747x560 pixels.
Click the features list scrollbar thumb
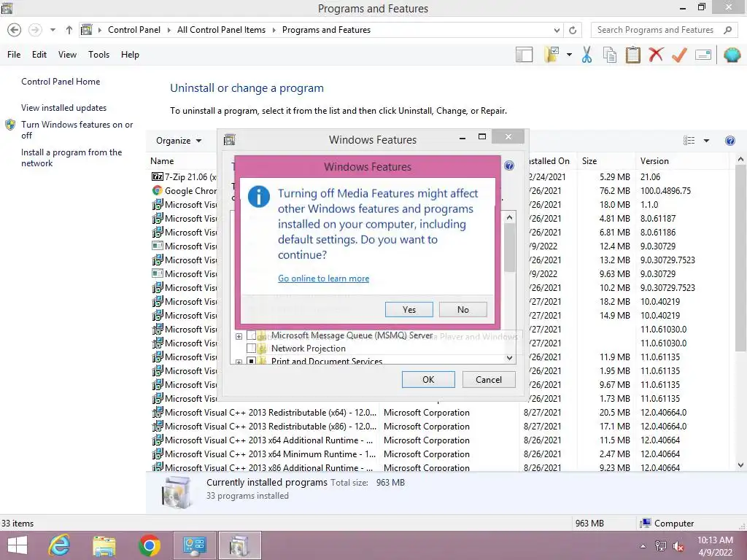coord(510,248)
